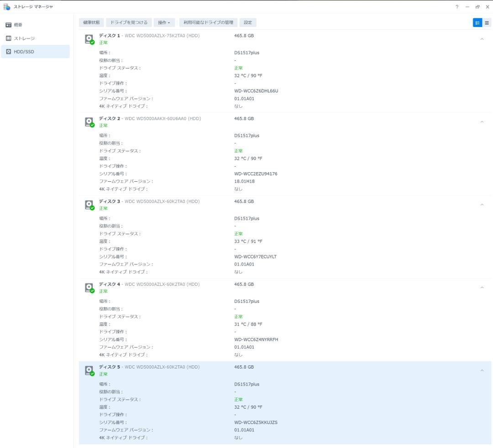
Task: Collapse the Disk 5 details chevron
Action: coord(482,370)
